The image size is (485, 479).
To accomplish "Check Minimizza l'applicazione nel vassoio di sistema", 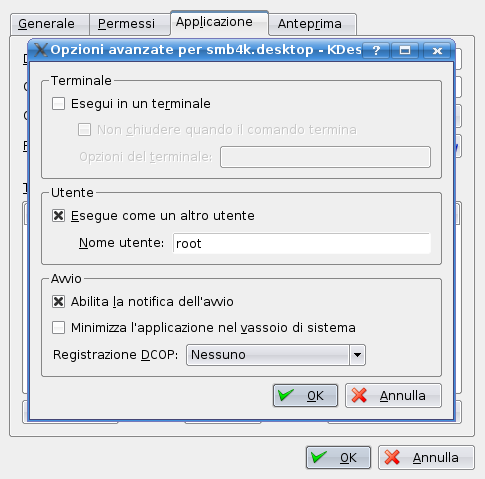I will (x=58, y=327).
